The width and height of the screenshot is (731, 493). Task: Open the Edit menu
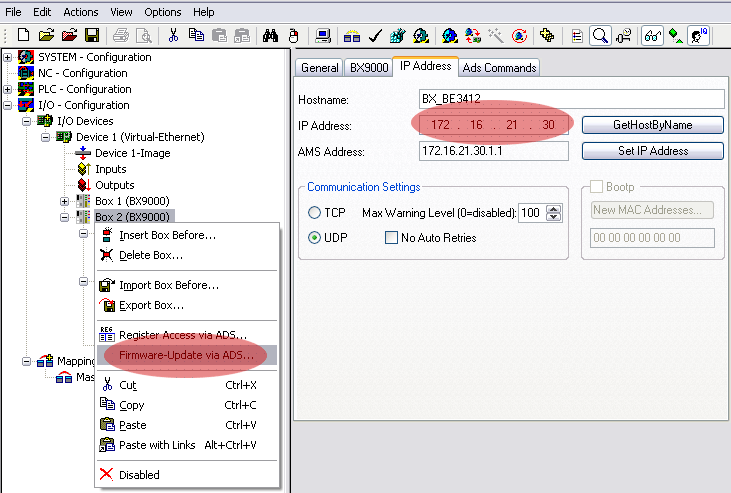coord(42,12)
